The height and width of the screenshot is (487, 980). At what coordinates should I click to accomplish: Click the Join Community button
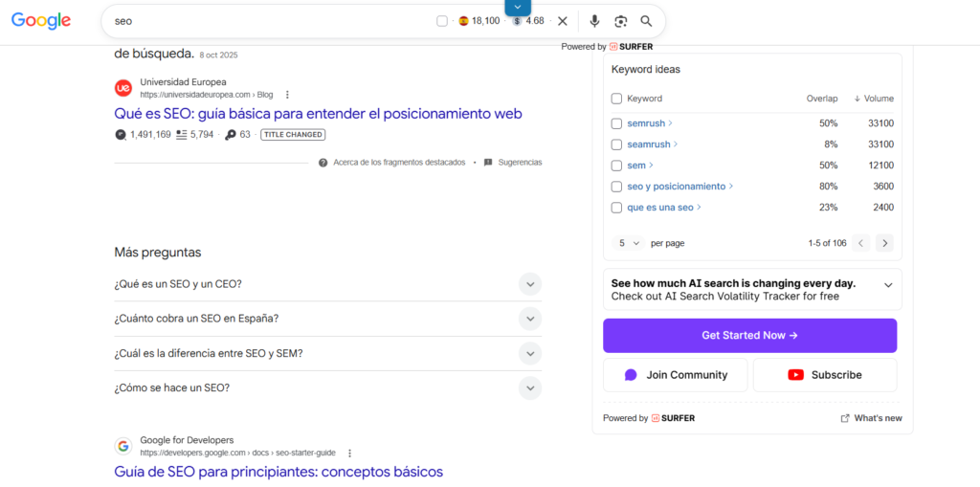pyautogui.click(x=675, y=375)
